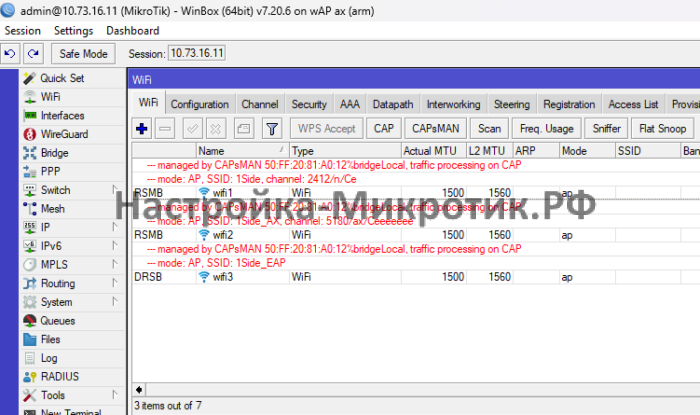Click the Type column header
700x415 pixels.
[x=345, y=151]
